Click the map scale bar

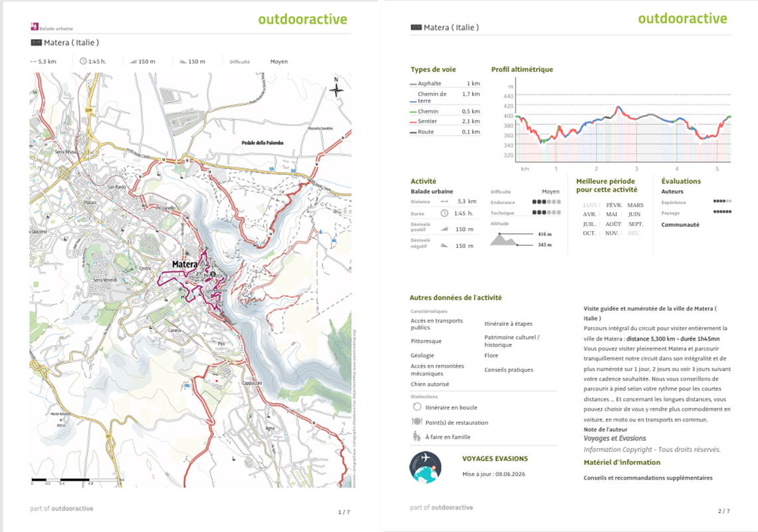click(x=76, y=480)
